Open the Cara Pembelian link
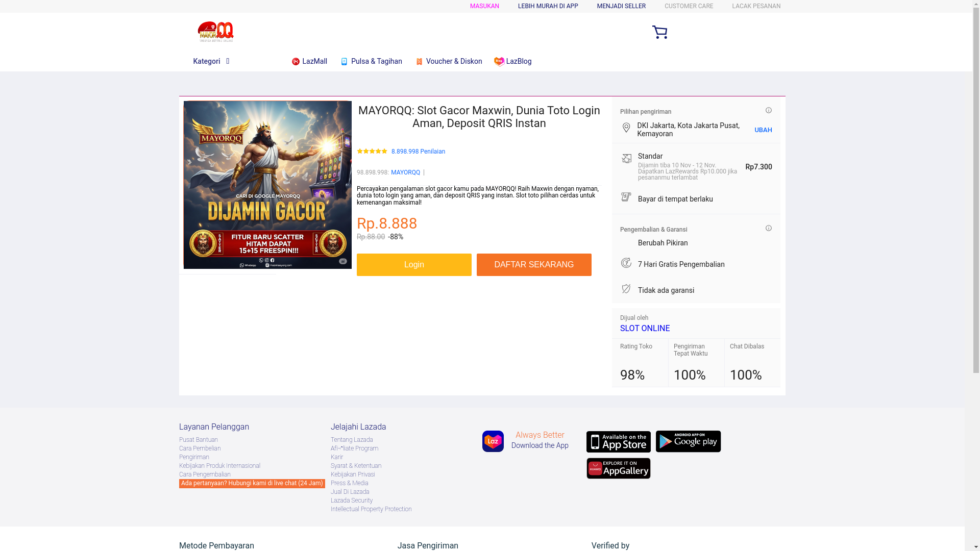This screenshot has height=551, width=980. click(200, 448)
